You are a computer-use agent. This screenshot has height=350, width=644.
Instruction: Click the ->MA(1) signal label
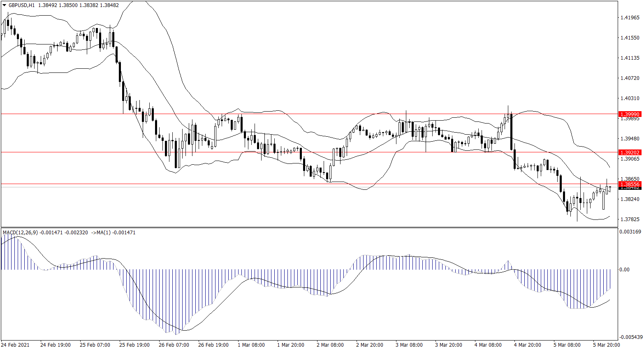click(101, 233)
